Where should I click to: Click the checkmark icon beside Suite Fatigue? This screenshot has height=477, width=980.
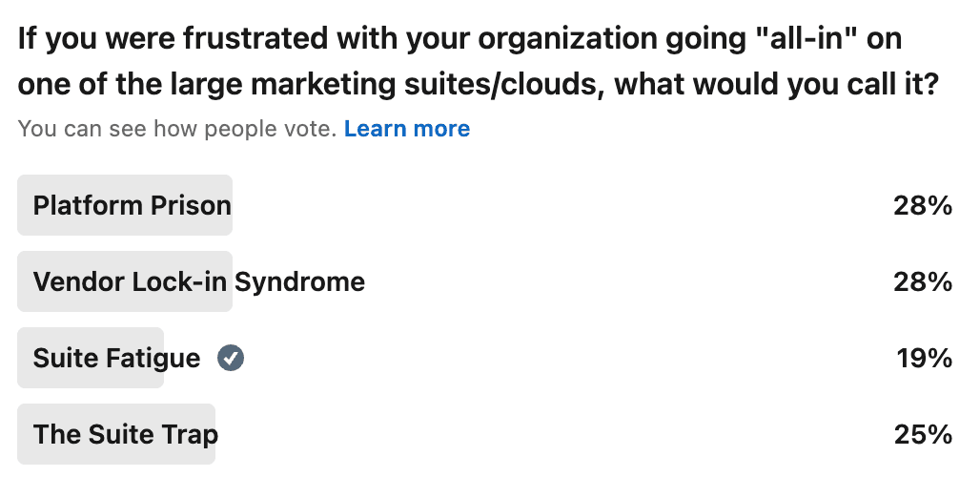[231, 358]
